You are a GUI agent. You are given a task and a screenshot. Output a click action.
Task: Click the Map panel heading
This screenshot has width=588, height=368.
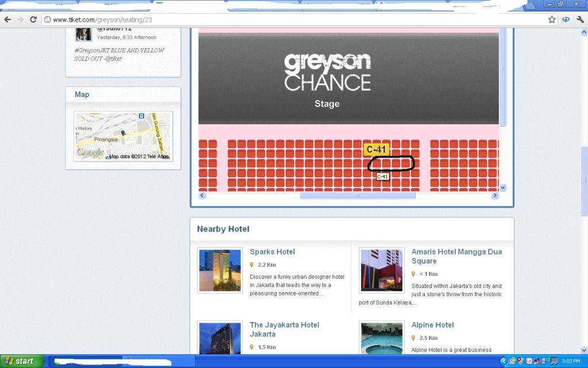coord(82,94)
